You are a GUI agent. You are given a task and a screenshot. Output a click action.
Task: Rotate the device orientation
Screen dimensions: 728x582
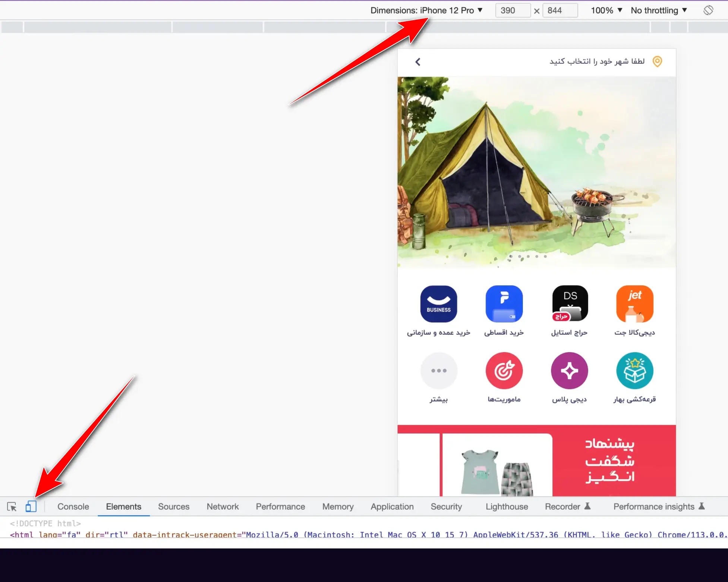(x=709, y=10)
